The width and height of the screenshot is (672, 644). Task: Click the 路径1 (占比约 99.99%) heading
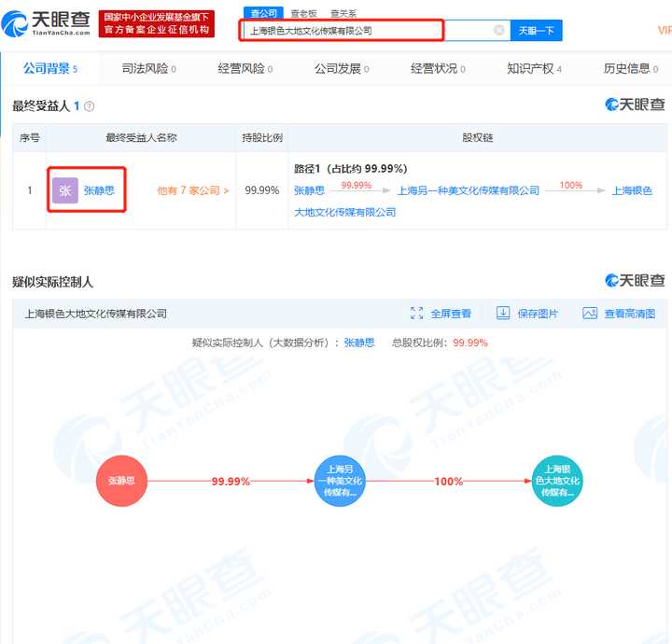click(351, 169)
